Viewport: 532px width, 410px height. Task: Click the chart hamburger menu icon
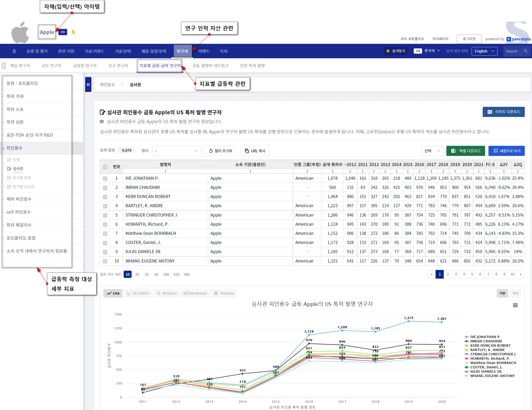coord(515,305)
